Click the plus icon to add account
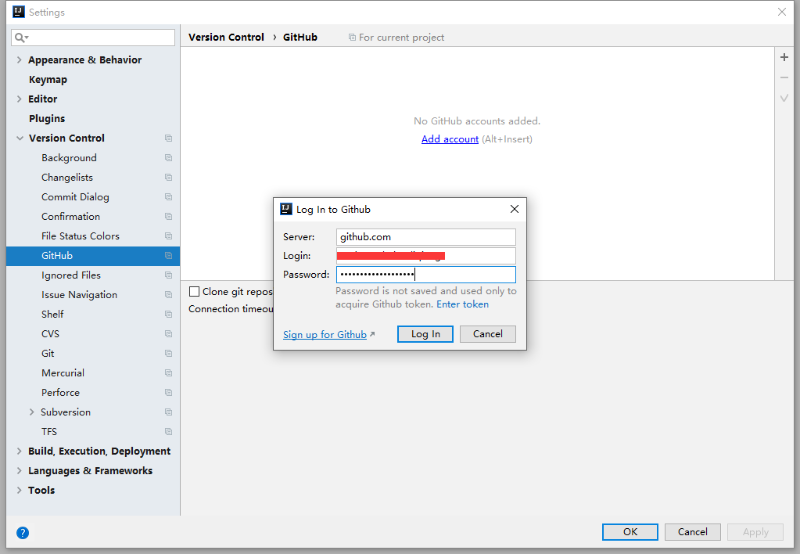 [x=784, y=58]
